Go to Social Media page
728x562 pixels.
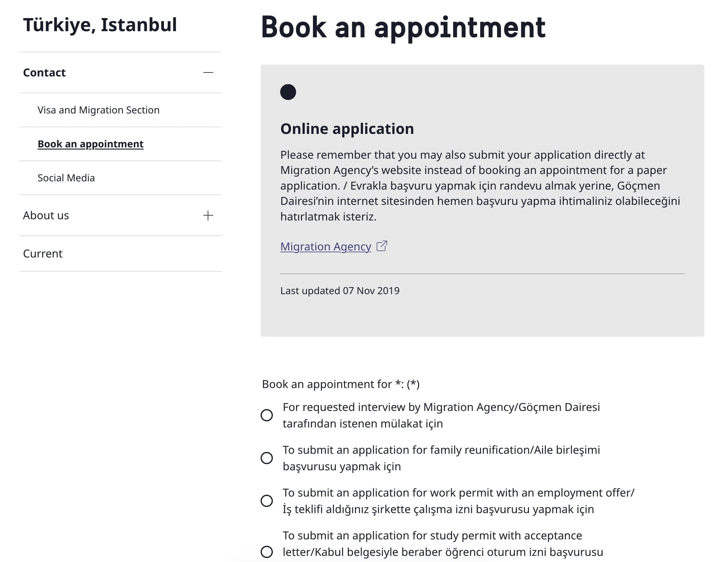(66, 178)
